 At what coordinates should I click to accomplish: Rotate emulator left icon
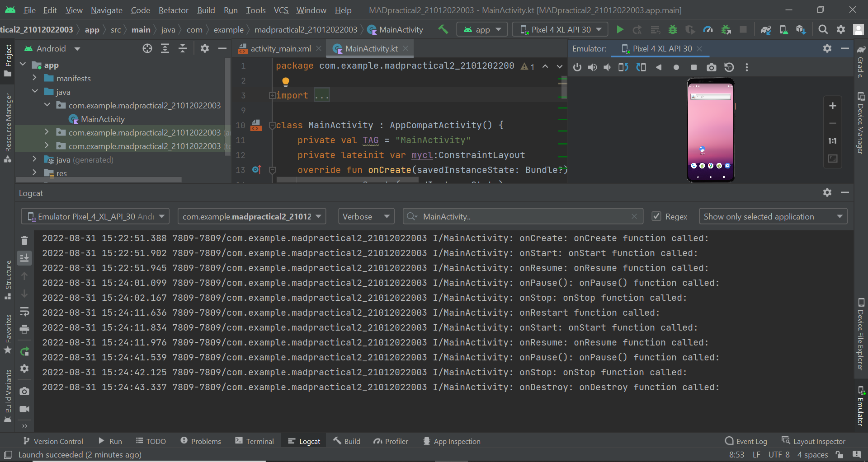coord(623,67)
